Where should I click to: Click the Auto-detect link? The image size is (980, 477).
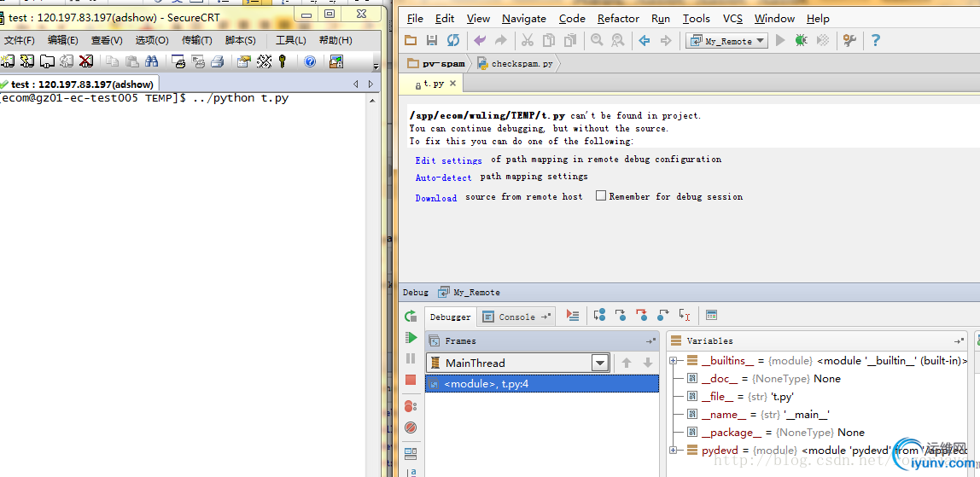click(x=443, y=177)
